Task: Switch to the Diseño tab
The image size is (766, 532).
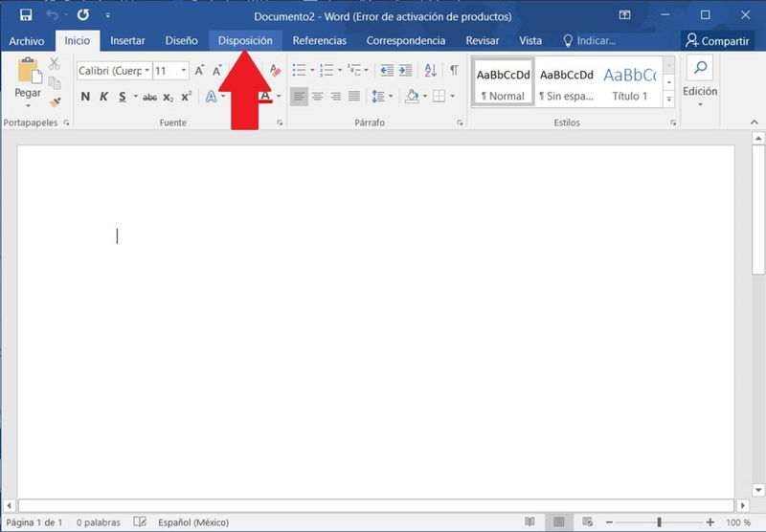Action: pyautogui.click(x=181, y=41)
